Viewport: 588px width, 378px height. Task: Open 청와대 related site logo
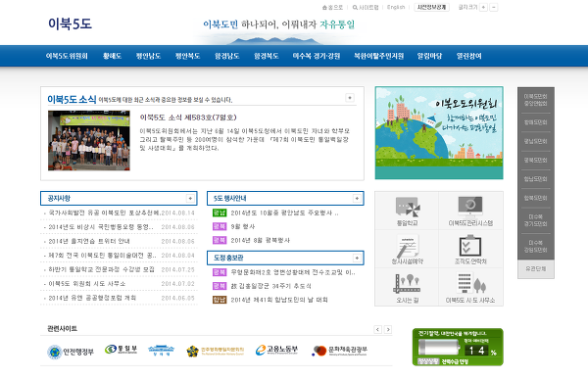(162, 351)
